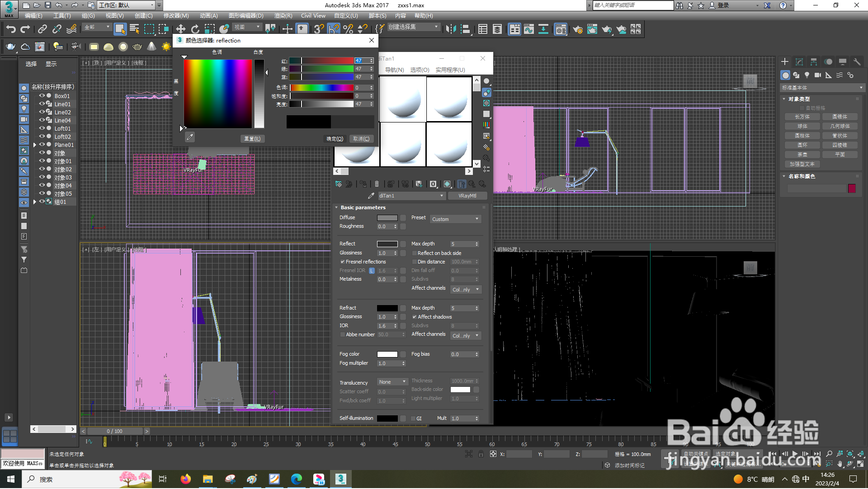The width and height of the screenshot is (868, 489).
Task: Open the 修改器(M) menu
Action: (176, 16)
